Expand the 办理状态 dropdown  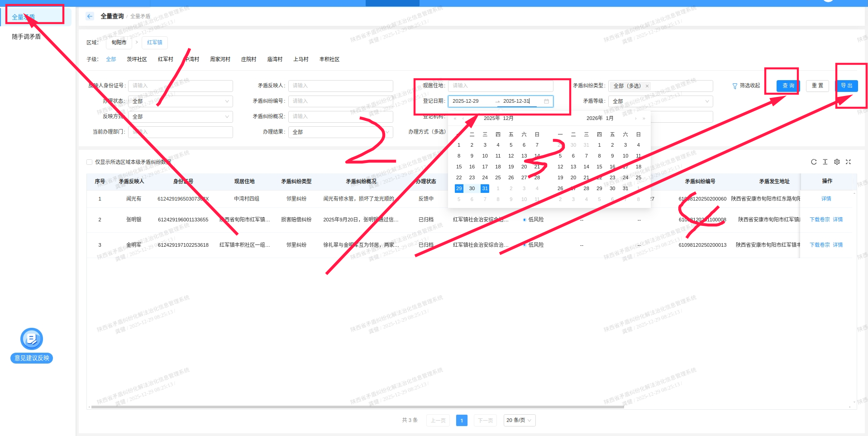click(181, 101)
